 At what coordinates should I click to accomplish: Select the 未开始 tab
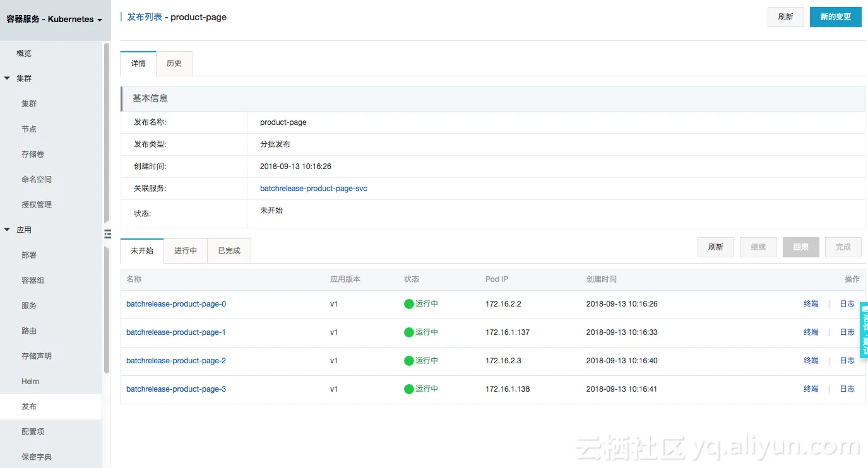[142, 251]
